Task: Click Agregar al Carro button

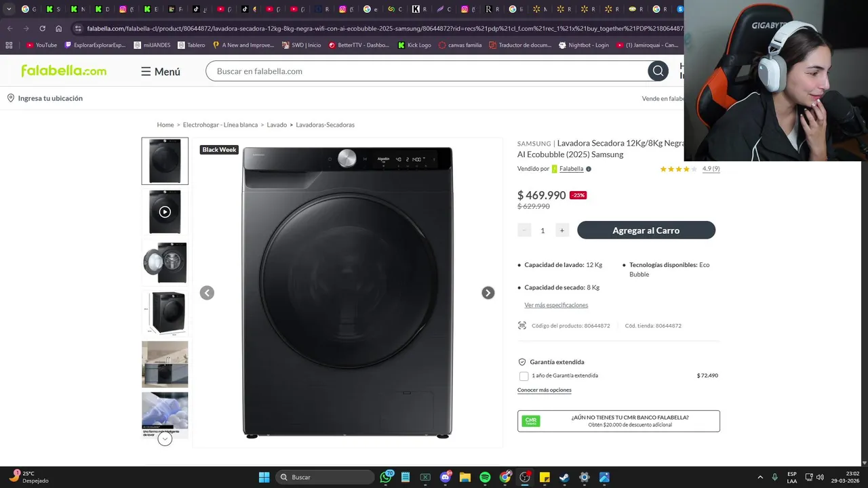Action: point(646,230)
